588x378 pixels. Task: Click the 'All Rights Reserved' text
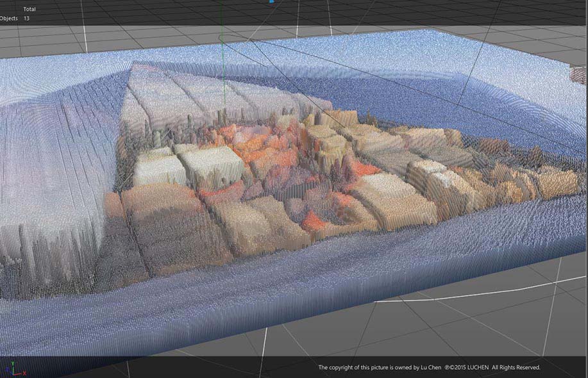pos(516,367)
